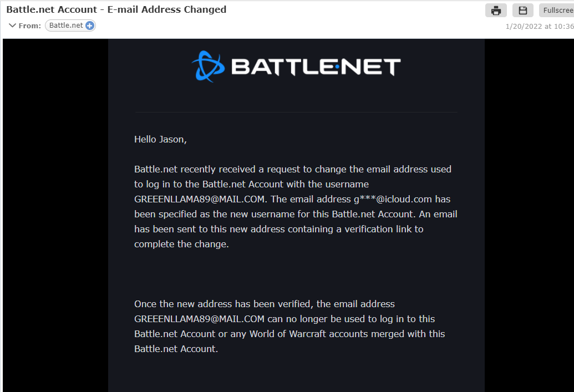The height and width of the screenshot is (392, 574).
Task: Click the blue Battle.net swirl logo icon
Action: (208, 67)
